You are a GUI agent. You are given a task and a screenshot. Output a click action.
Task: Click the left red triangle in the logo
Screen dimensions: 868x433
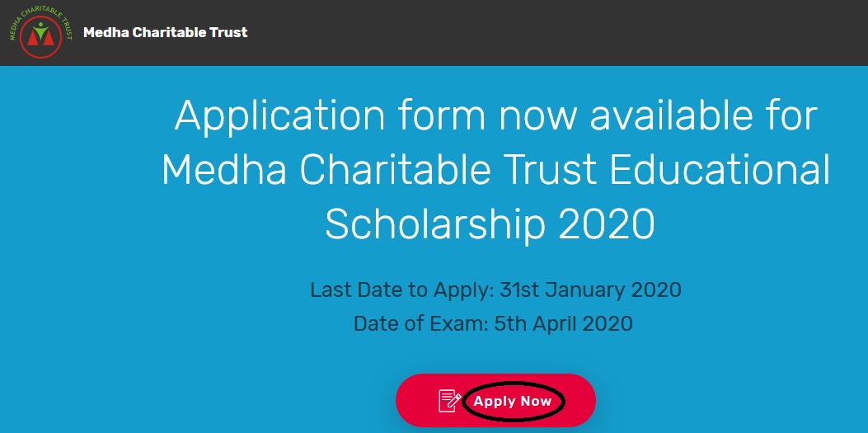33,38
